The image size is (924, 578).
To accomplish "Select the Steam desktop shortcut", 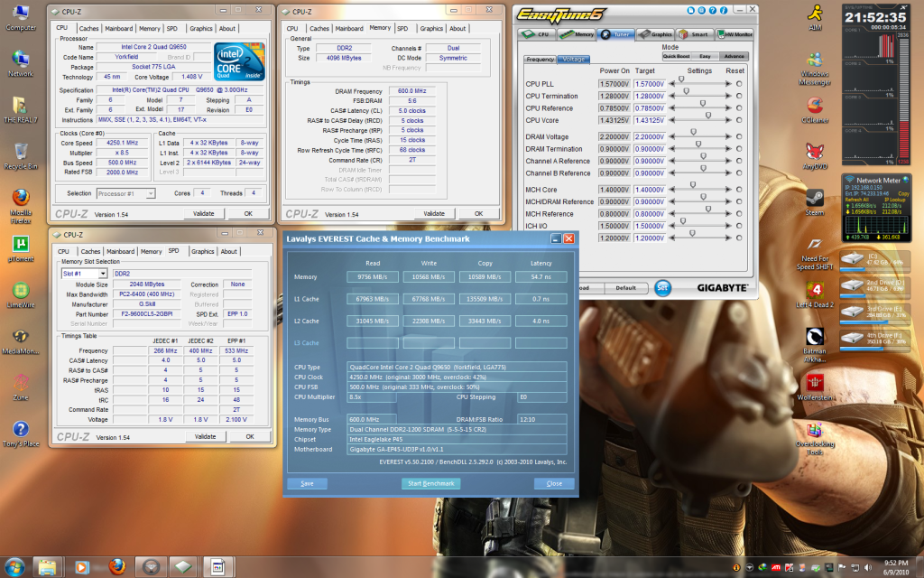I will (x=815, y=202).
